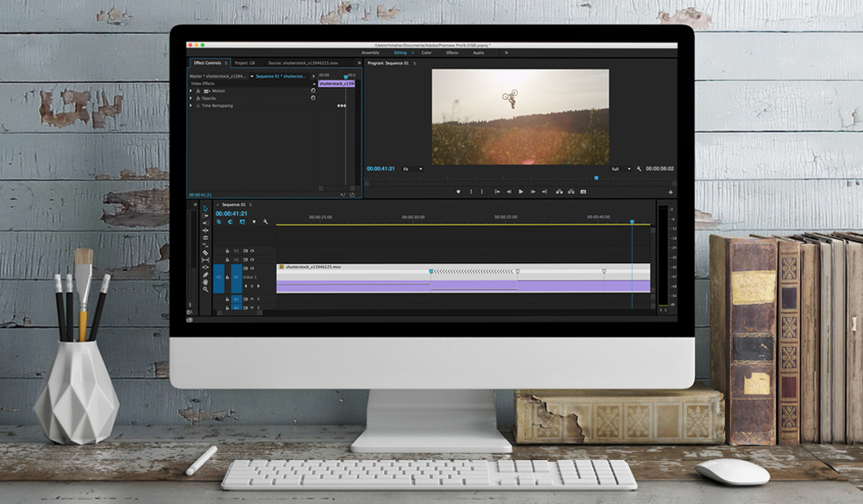The width and height of the screenshot is (863, 504).
Task: Select the Selection tool
Action: pos(205,208)
